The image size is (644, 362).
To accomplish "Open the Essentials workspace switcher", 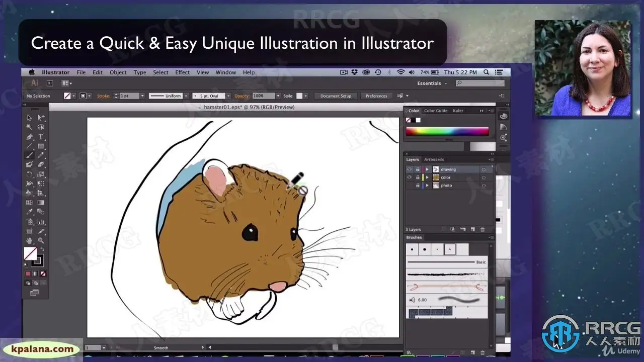I will click(432, 83).
